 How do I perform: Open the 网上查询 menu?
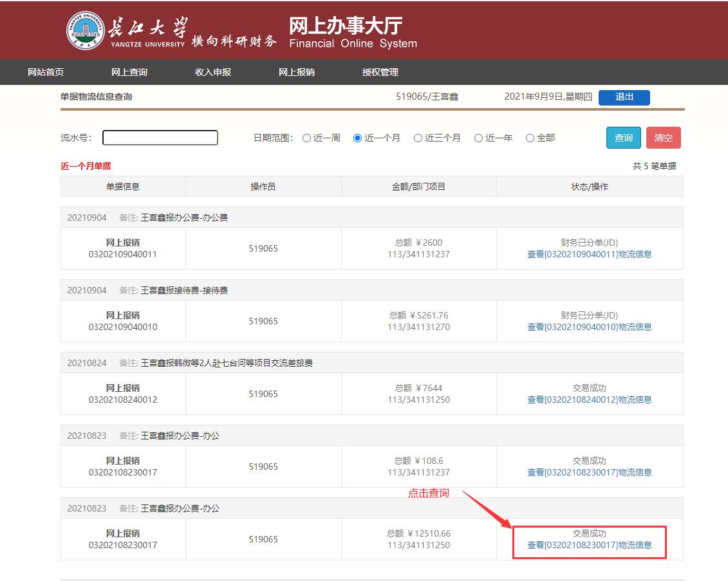coord(129,72)
